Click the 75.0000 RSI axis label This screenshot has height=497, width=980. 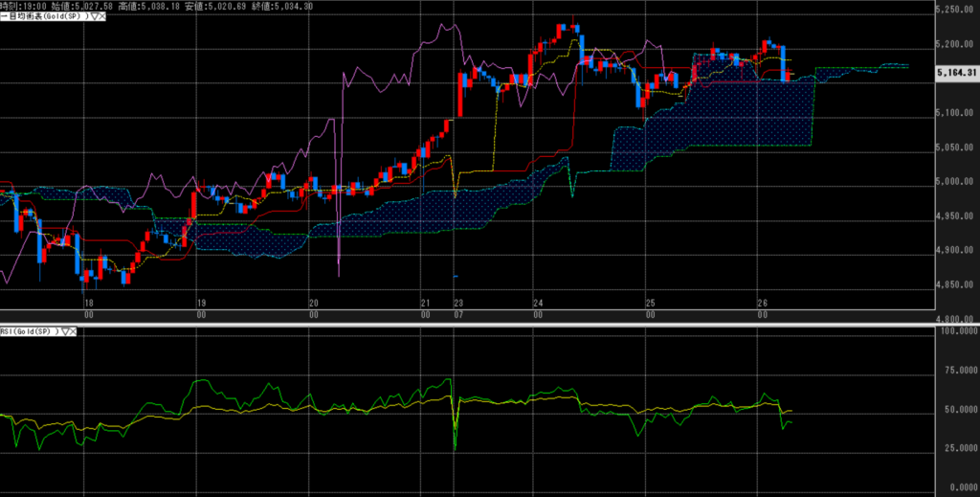pyautogui.click(x=957, y=369)
